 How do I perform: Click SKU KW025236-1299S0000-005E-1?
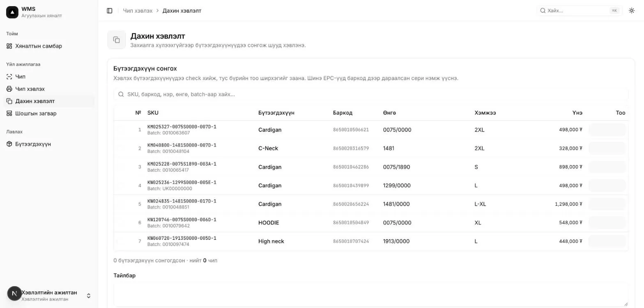tap(182, 182)
